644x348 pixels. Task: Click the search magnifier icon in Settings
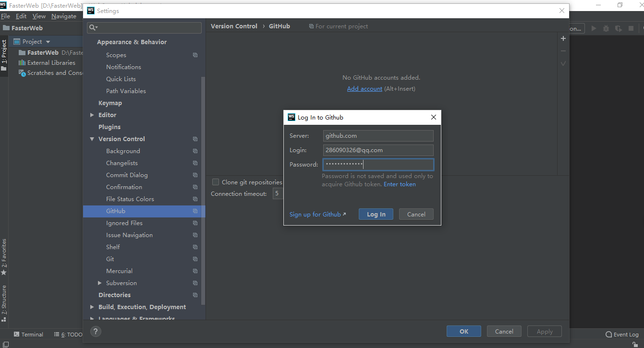pos(93,28)
